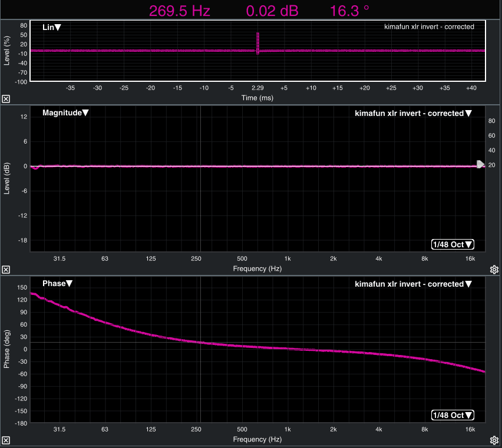Viewport: 502px width, 448px height.
Task: Open Phase graph settings gear
Action: click(494, 440)
